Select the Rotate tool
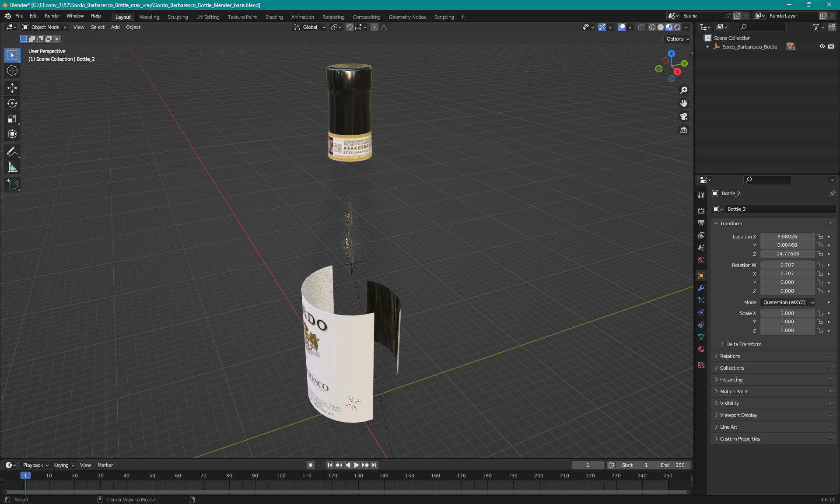Viewport: 840px width, 504px height. (x=12, y=103)
